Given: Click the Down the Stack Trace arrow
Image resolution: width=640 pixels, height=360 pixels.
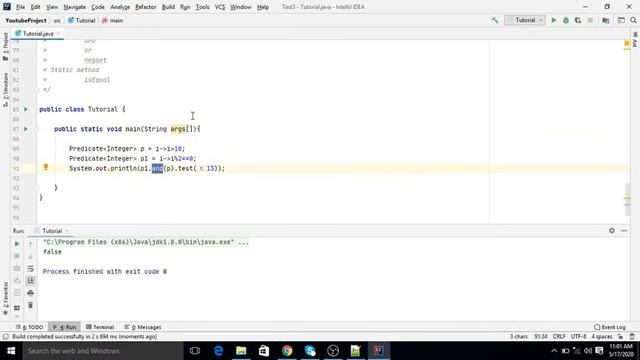Looking at the screenshot, I should pos(30,256).
